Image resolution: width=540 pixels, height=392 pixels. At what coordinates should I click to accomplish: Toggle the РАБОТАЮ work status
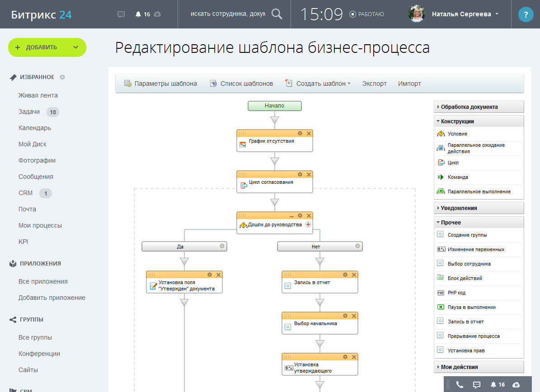click(366, 14)
